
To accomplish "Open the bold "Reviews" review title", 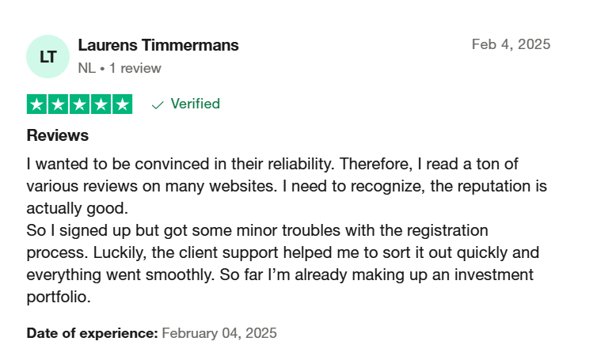I will click(x=58, y=135).
